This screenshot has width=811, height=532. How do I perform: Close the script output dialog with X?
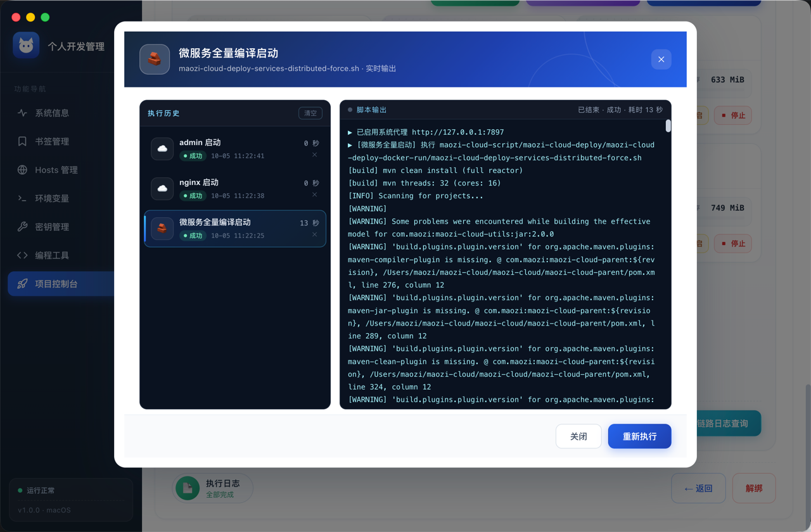tap(661, 60)
